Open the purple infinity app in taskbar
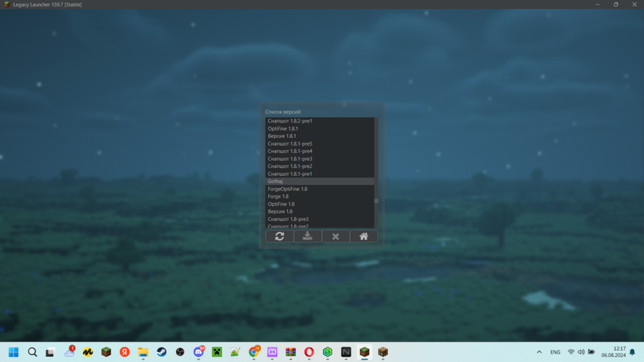 (x=272, y=352)
